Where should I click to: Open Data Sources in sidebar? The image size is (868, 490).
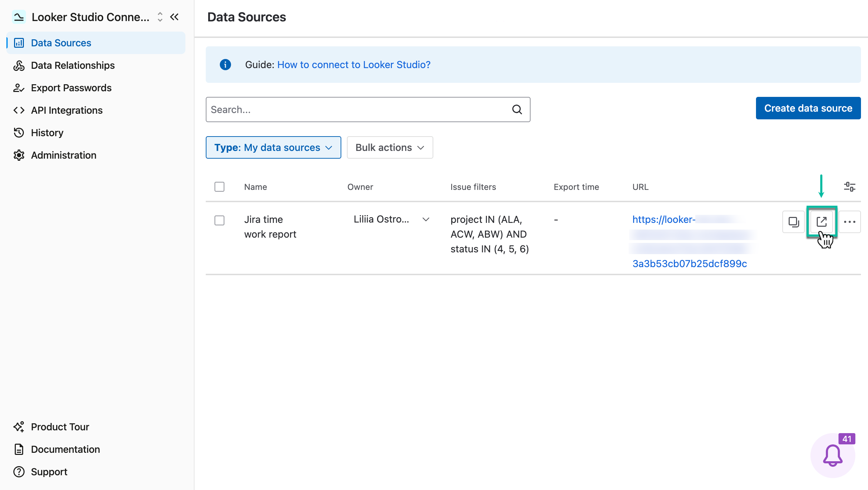point(96,43)
